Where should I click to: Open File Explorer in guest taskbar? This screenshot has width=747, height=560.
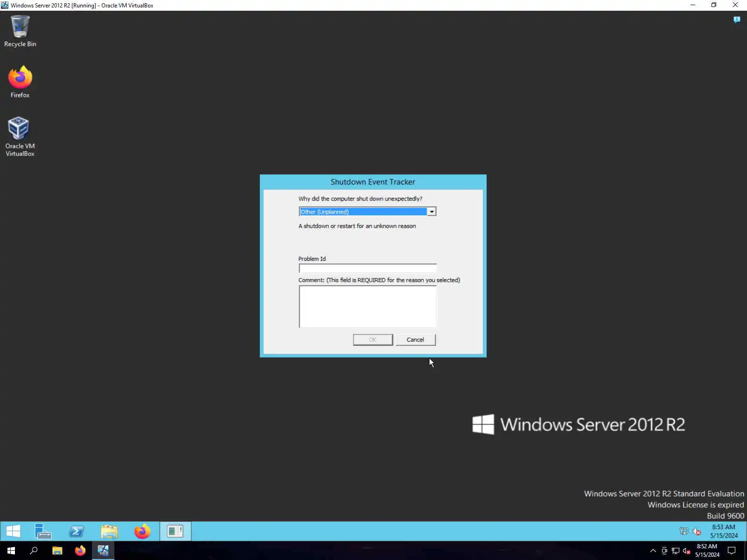109,531
